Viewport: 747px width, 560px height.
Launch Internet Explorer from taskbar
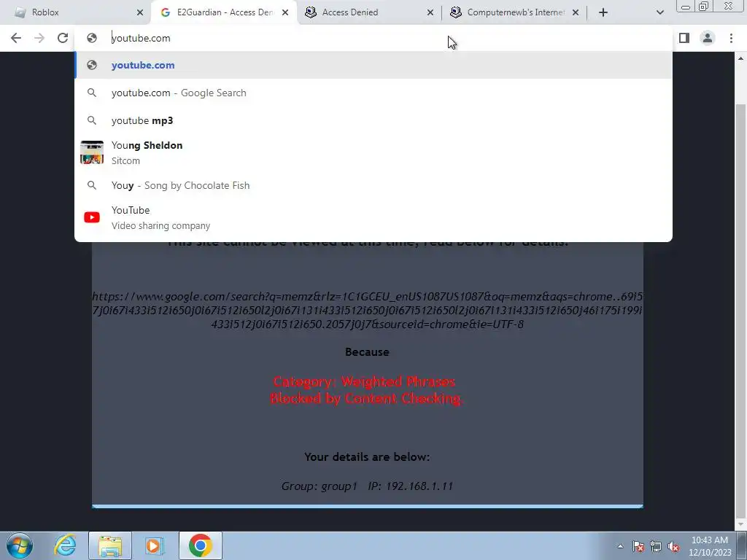point(65,545)
